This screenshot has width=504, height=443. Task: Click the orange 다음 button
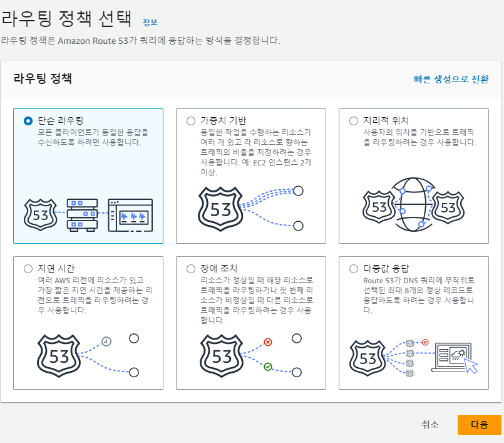coord(479,425)
